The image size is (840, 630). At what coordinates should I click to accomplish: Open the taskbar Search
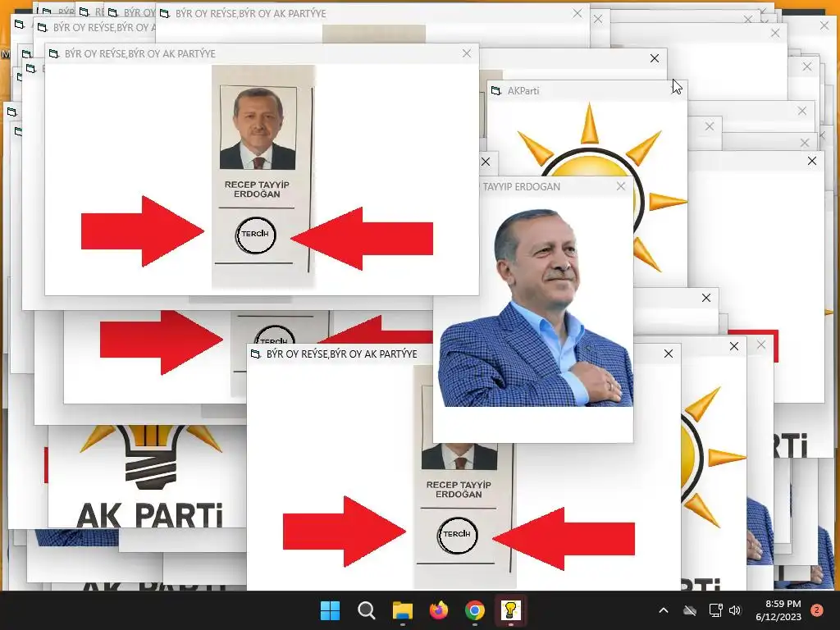pyautogui.click(x=367, y=610)
